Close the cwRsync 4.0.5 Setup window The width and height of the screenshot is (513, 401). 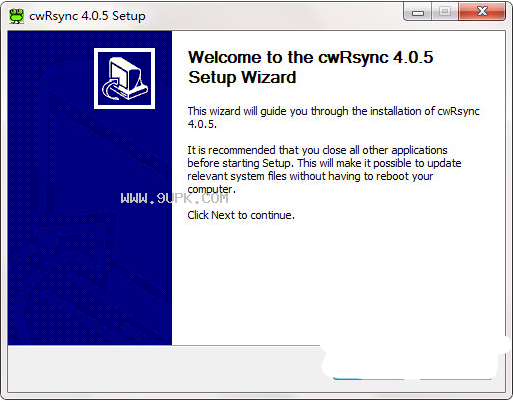[482, 12]
